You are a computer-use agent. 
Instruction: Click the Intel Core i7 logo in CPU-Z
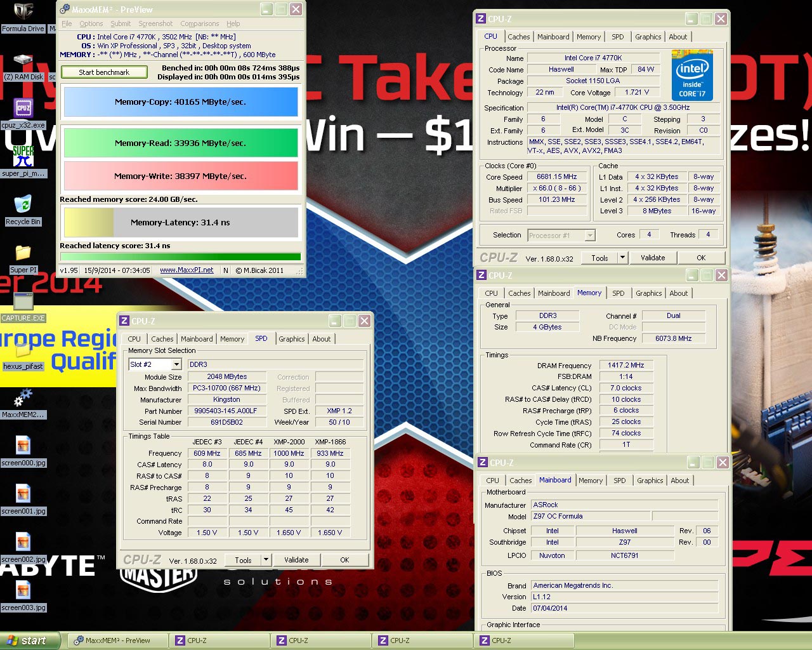(x=692, y=76)
